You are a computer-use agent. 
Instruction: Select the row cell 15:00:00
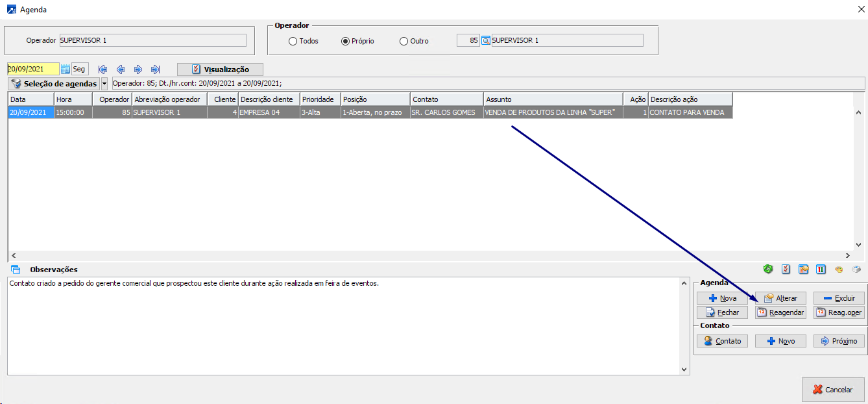(x=73, y=112)
